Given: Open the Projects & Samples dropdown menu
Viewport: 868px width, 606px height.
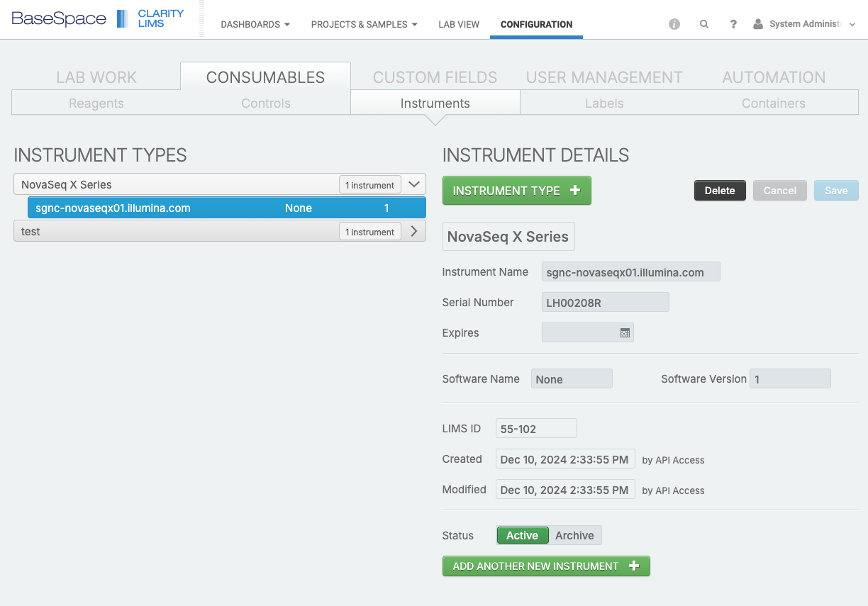Looking at the screenshot, I should [x=364, y=24].
